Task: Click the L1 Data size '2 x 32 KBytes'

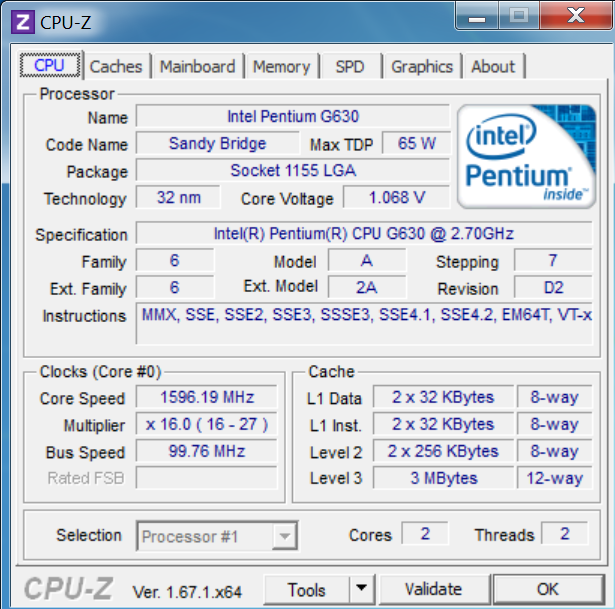Action: point(443,397)
